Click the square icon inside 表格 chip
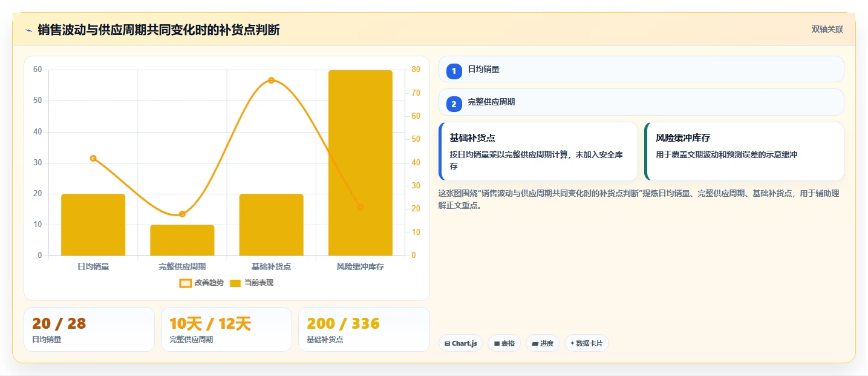This screenshot has height=376, width=868. click(497, 344)
